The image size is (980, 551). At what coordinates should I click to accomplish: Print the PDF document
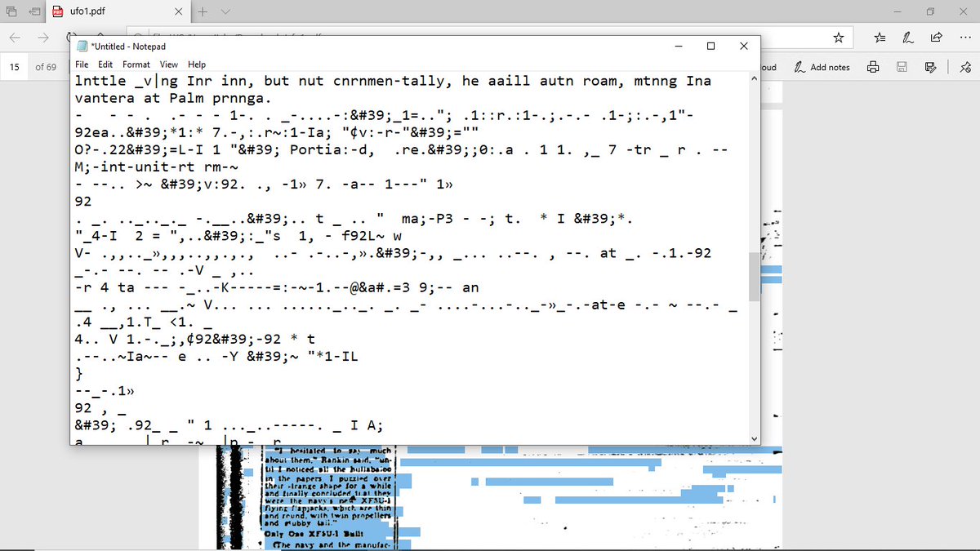[x=873, y=67]
